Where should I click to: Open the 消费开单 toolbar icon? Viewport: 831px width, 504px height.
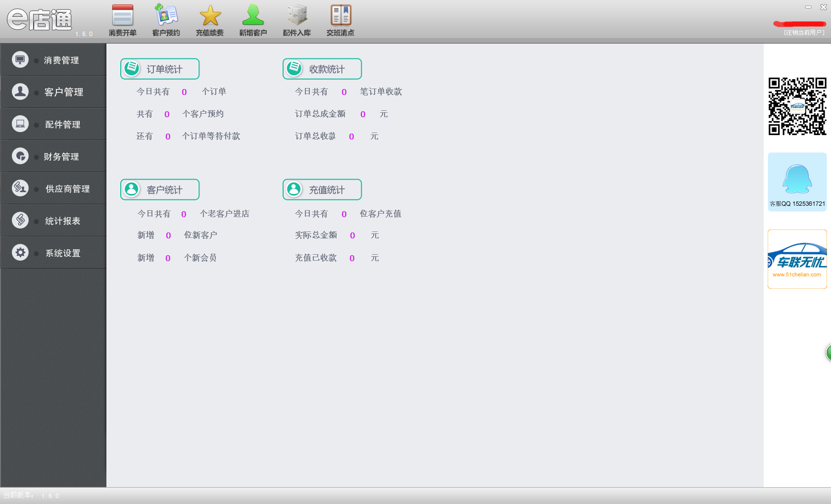point(122,15)
